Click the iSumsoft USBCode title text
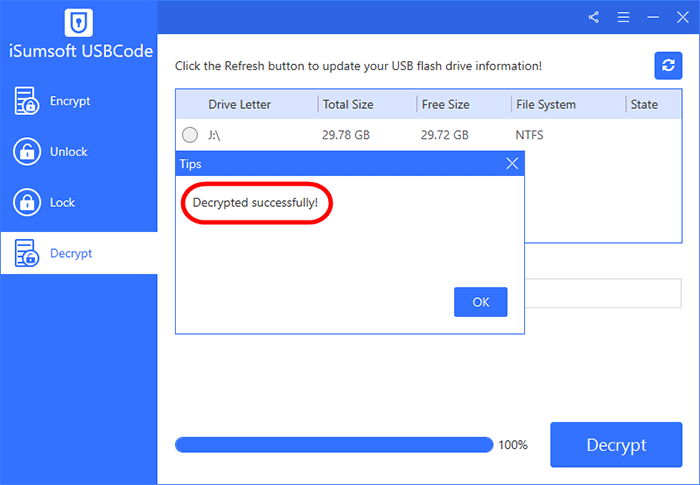 coord(81,51)
